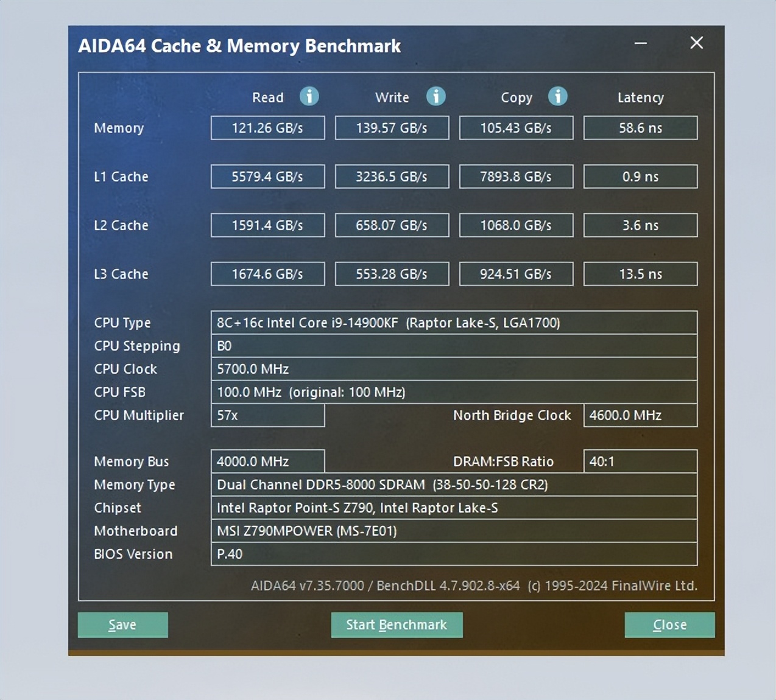Viewport: 776px width, 700px height.
Task: Start Benchmark run
Action: [397, 625]
